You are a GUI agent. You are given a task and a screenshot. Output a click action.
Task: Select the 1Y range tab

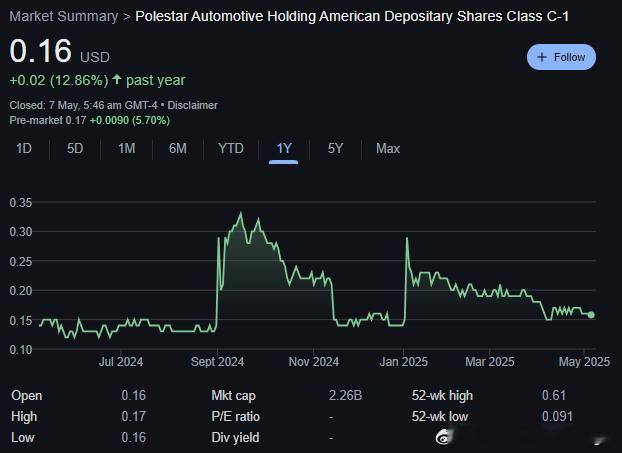pyautogui.click(x=284, y=149)
